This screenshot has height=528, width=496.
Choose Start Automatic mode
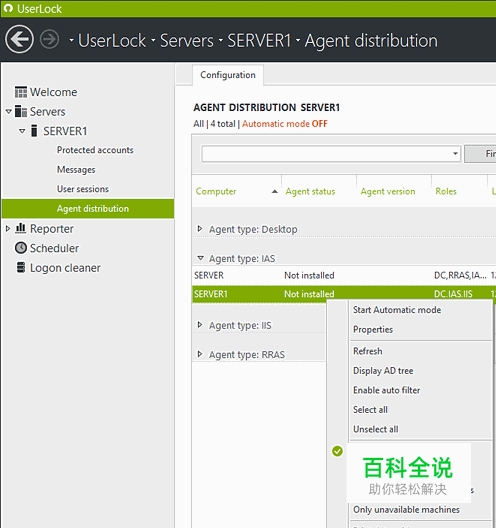tap(397, 310)
